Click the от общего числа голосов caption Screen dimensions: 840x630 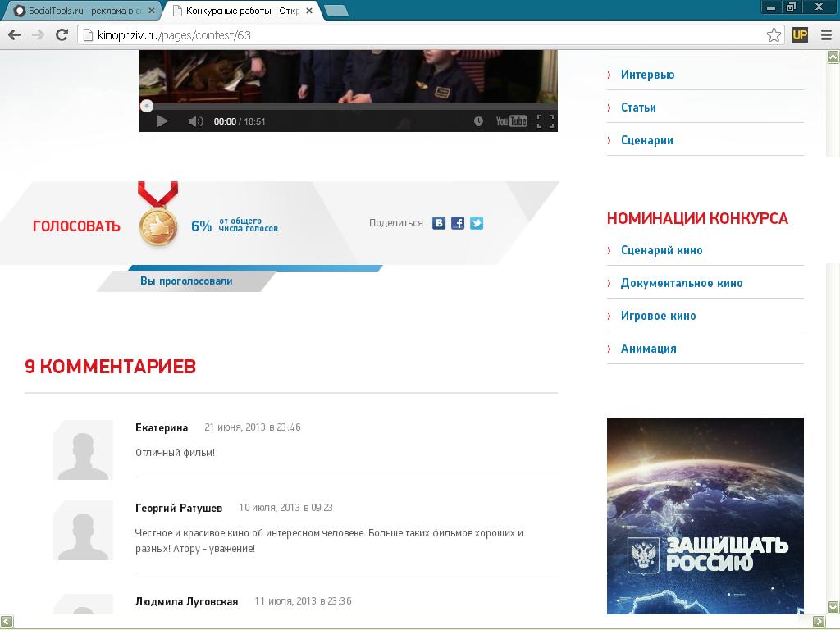[x=248, y=225]
